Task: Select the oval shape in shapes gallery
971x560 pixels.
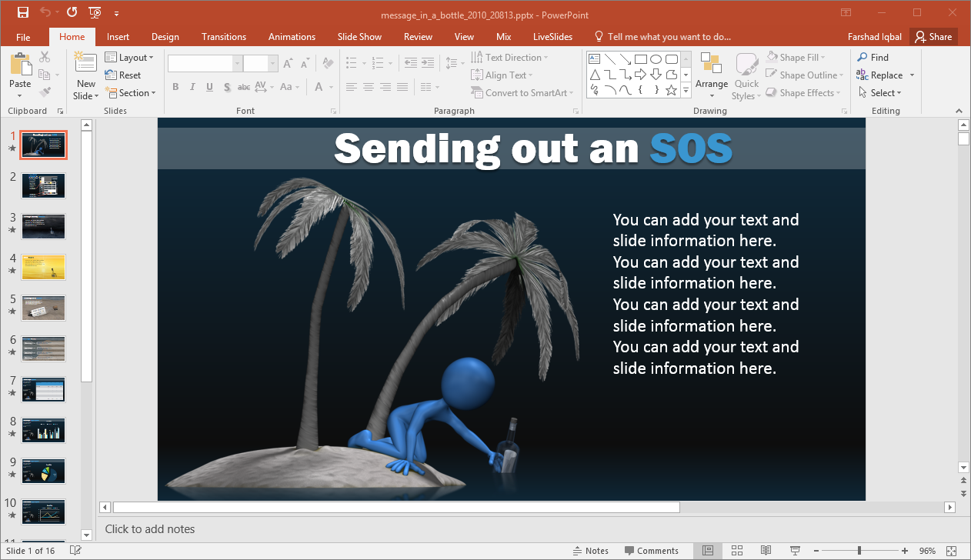Action: [x=656, y=58]
